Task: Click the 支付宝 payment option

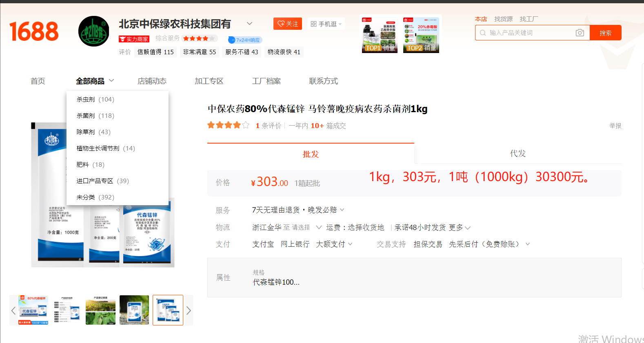Action: point(263,244)
